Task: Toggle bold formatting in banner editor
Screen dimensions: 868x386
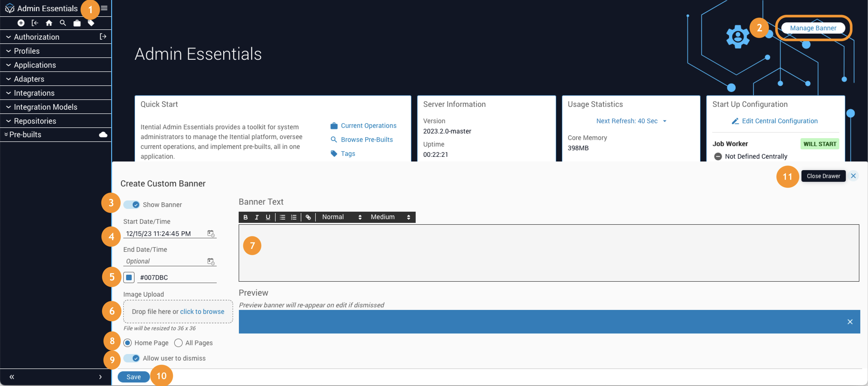Action: tap(245, 217)
